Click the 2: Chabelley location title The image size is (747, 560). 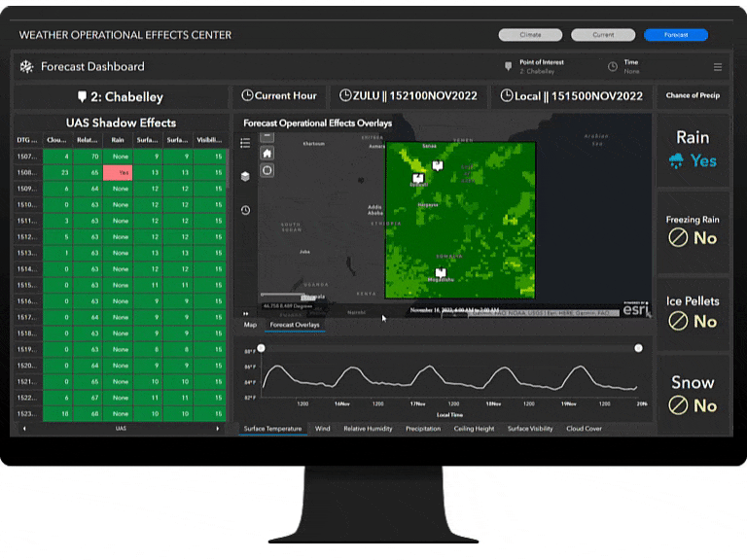click(x=120, y=97)
